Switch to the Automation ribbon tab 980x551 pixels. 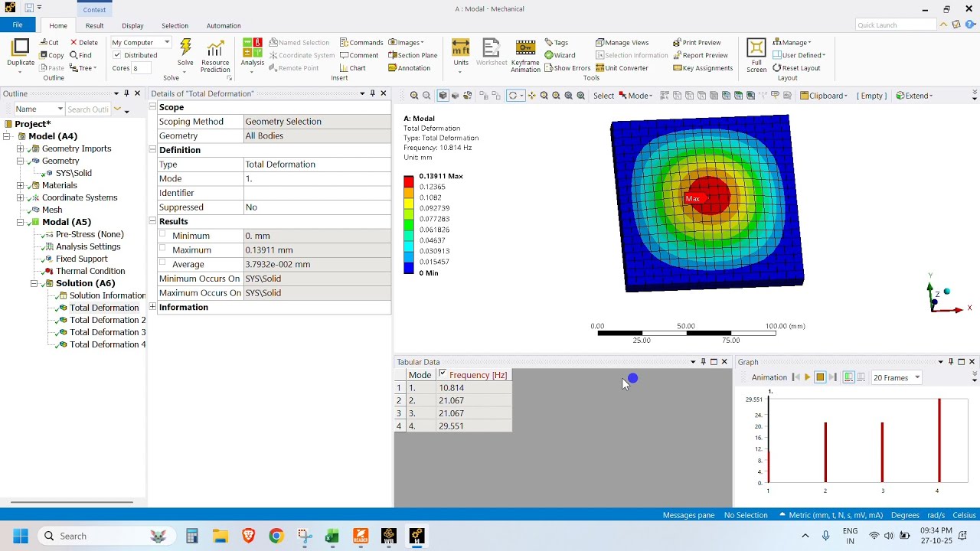(224, 25)
